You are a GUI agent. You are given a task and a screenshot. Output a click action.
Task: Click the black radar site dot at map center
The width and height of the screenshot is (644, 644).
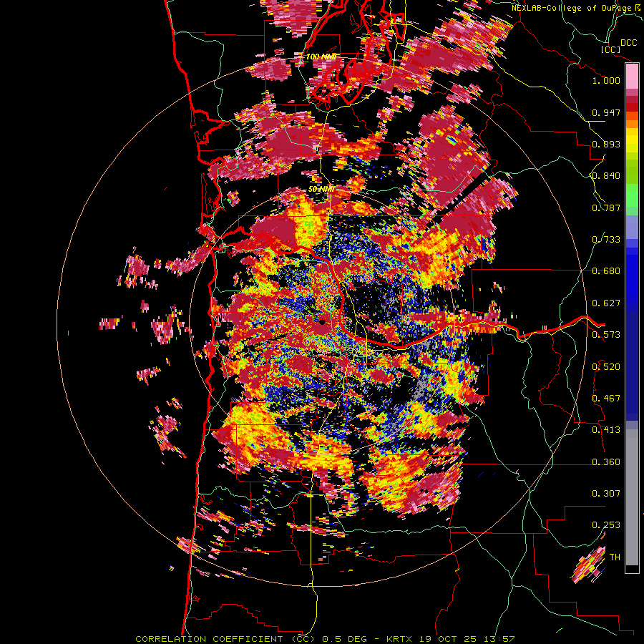coord(323,322)
